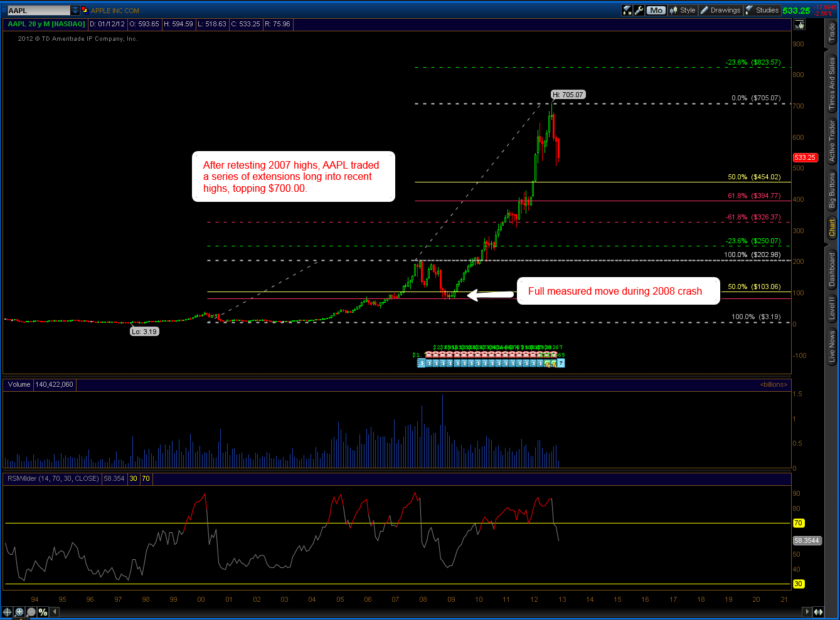Open the Style menu

[x=683, y=10]
